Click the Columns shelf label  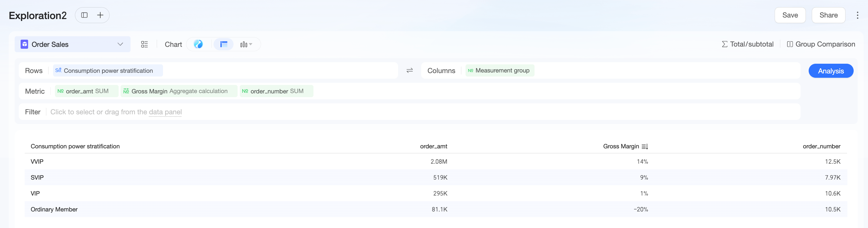point(441,71)
